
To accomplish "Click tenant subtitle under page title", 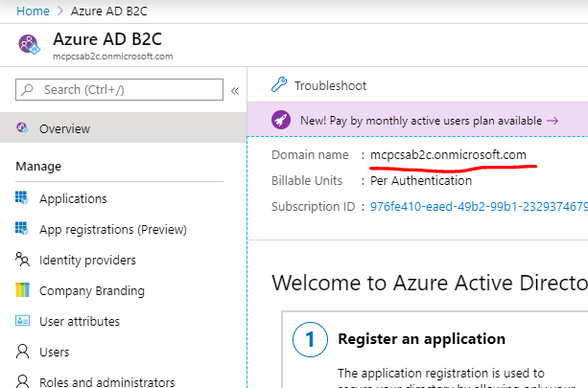I will (113, 57).
